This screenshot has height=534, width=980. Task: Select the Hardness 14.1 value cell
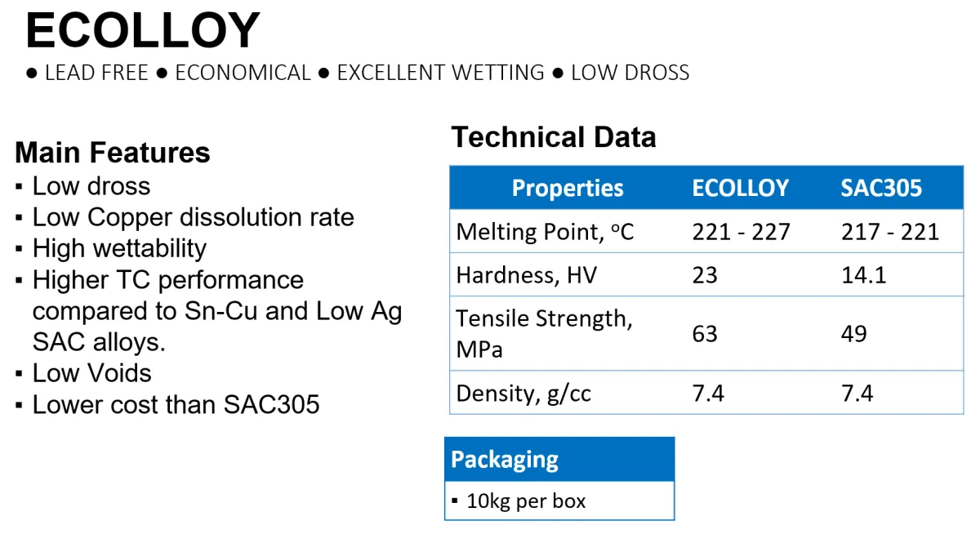(x=863, y=275)
